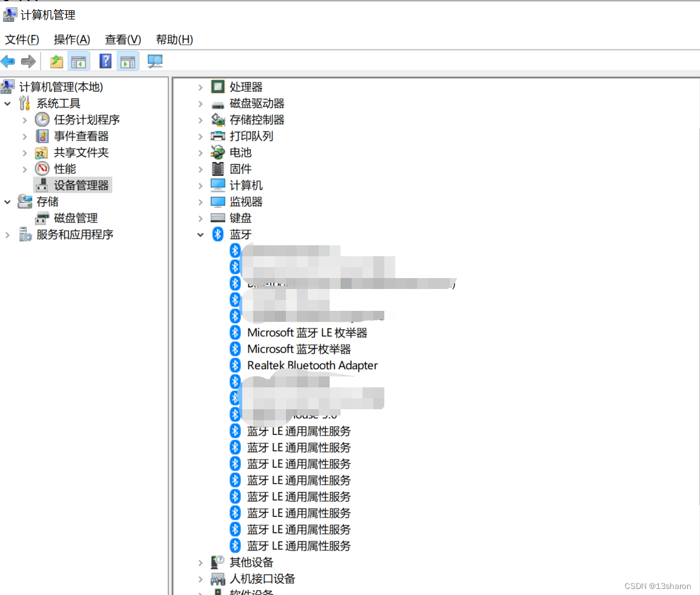The width and height of the screenshot is (700, 595).
Task: Select Microsoft 蓝牙 LE 枚举器 device
Action: [307, 333]
